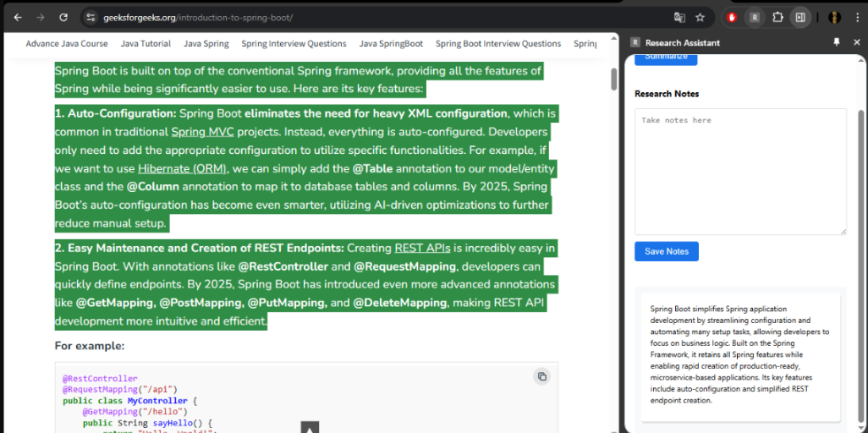Click the translate page icon
The height and width of the screenshot is (433, 868).
[679, 17]
